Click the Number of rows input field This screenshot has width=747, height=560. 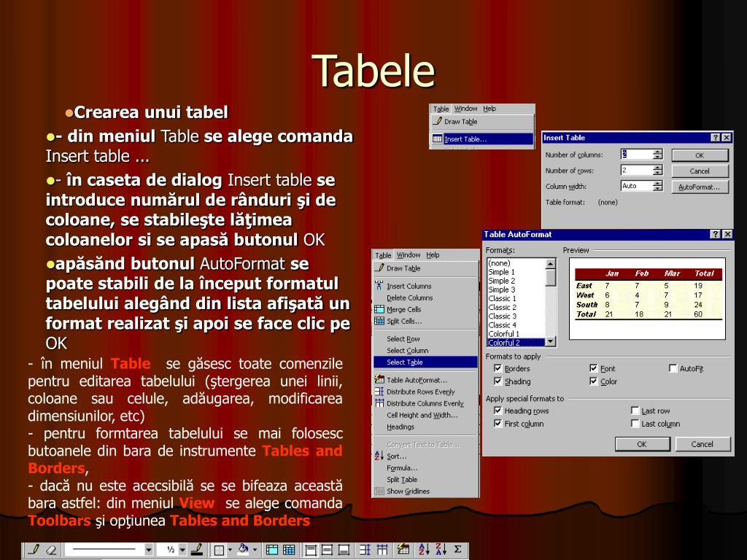tap(636, 170)
